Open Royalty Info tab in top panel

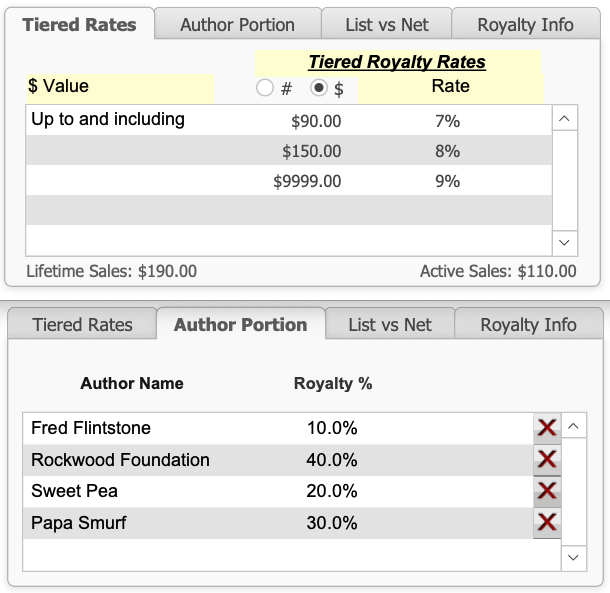(525, 24)
